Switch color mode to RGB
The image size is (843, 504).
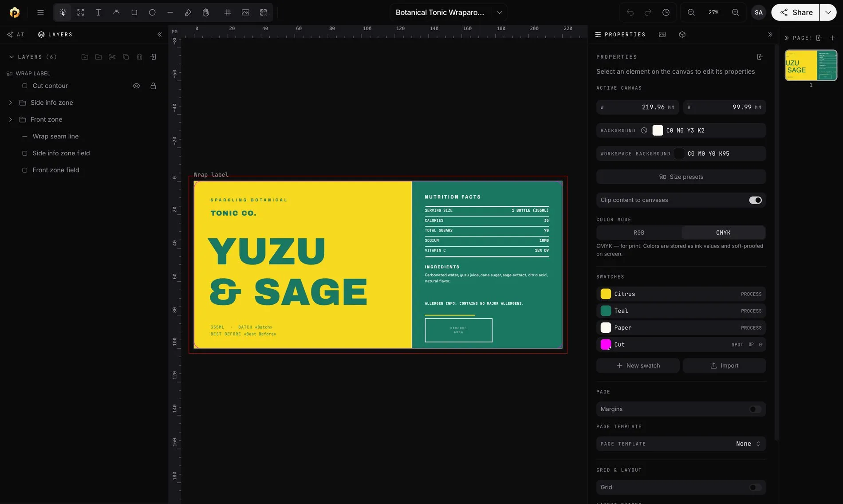pyautogui.click(x=639, y=232)
